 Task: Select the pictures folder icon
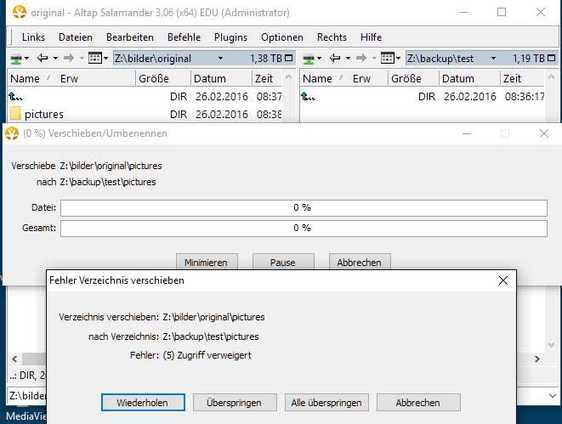(15, 114)
